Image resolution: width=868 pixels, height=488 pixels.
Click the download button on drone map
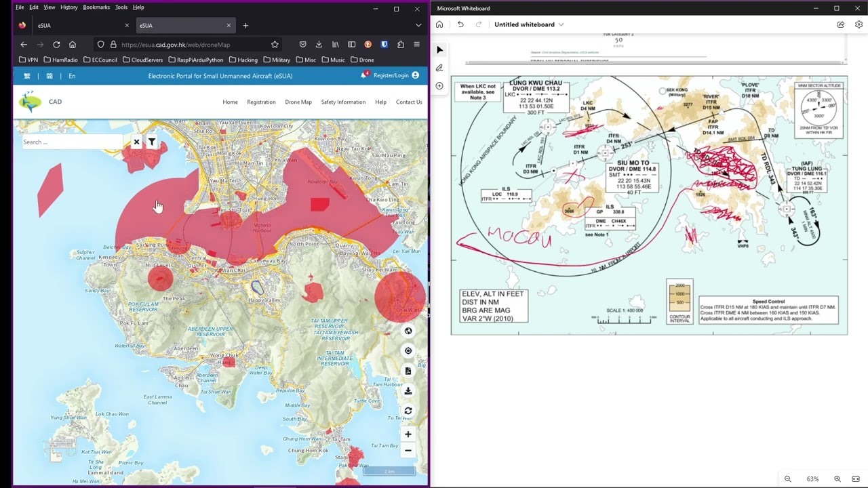click(x=408, y=390)
